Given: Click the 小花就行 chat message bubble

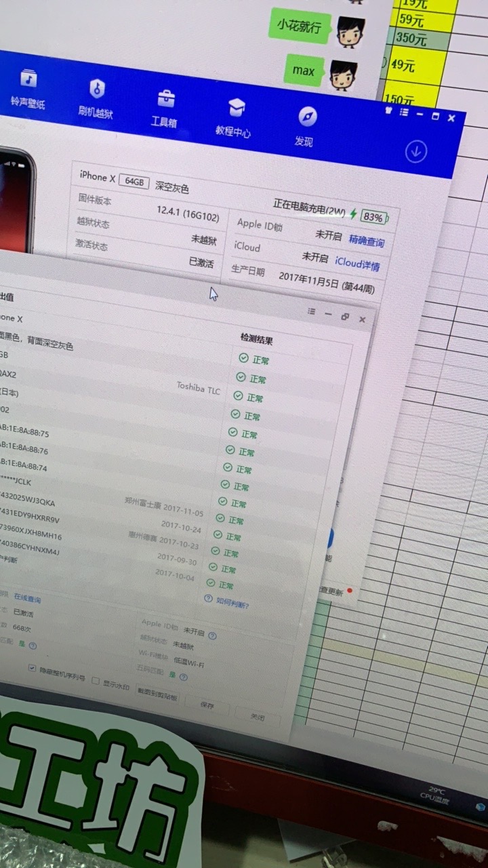Looking at the screenshot, I should pos(300,25).
